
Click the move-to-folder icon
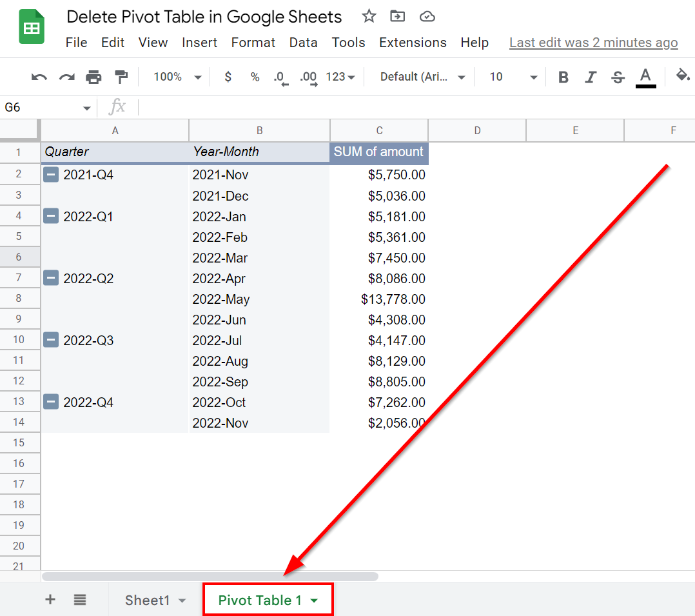click(x=398, y=16)
